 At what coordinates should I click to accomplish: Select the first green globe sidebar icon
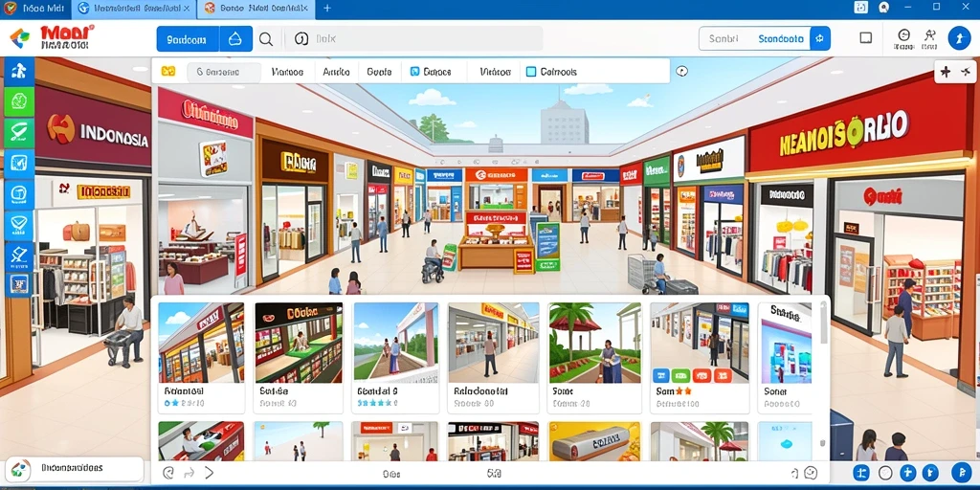(19, 101)
